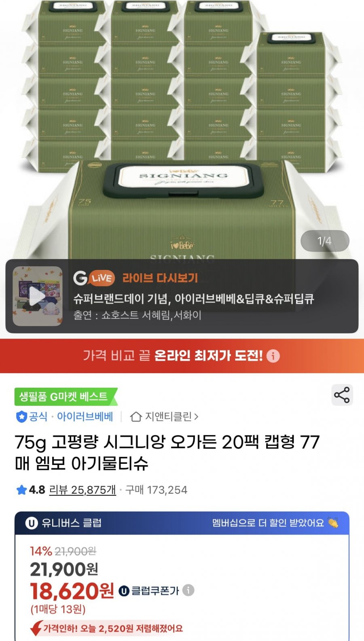Viewport: 364px width, 641px height.
Task: Tap info icon next to 클럽쿠폰가
Action: [188, 590]
